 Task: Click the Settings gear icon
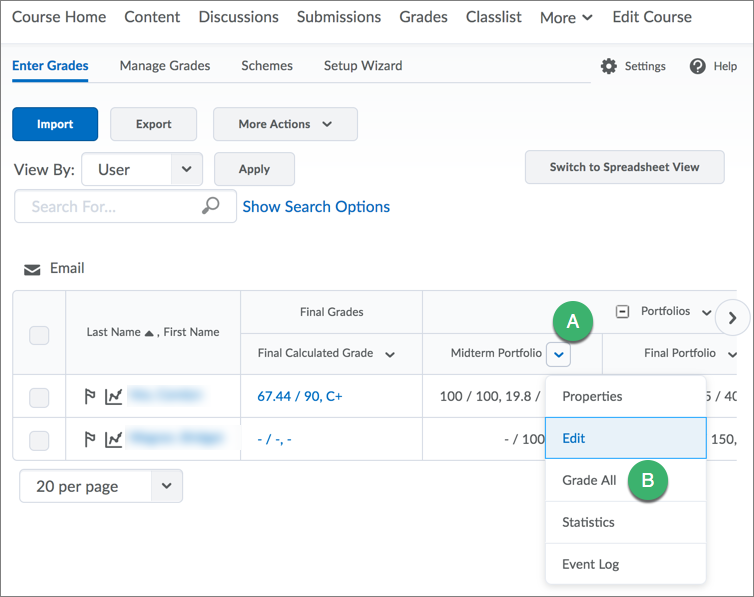(609, 66)
